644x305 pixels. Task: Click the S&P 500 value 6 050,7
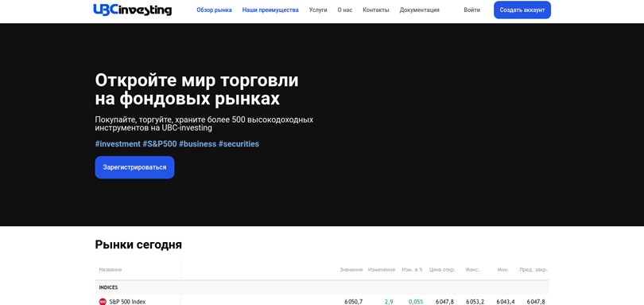353,302
